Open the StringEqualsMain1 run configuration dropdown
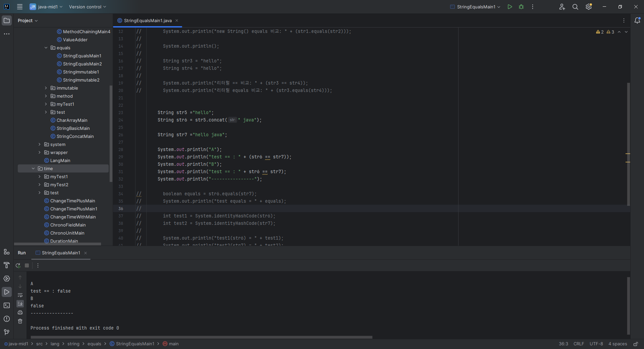Viewport: 644px width, 349px height. pos(475,7)
